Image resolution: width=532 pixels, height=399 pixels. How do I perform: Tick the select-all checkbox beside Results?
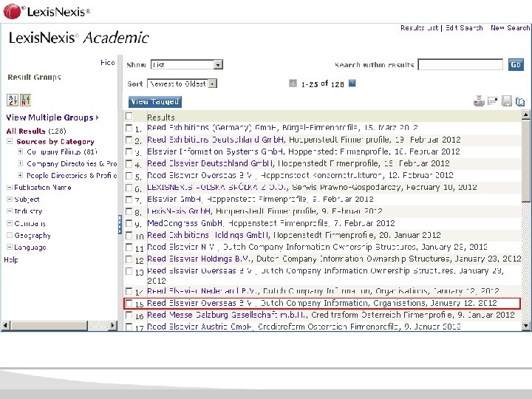point(129,117)
